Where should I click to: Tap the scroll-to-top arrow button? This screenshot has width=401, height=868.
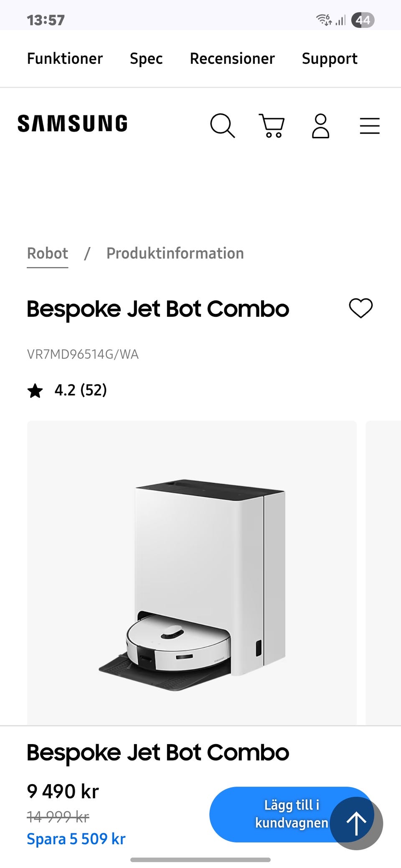click(x=356, y=823)
